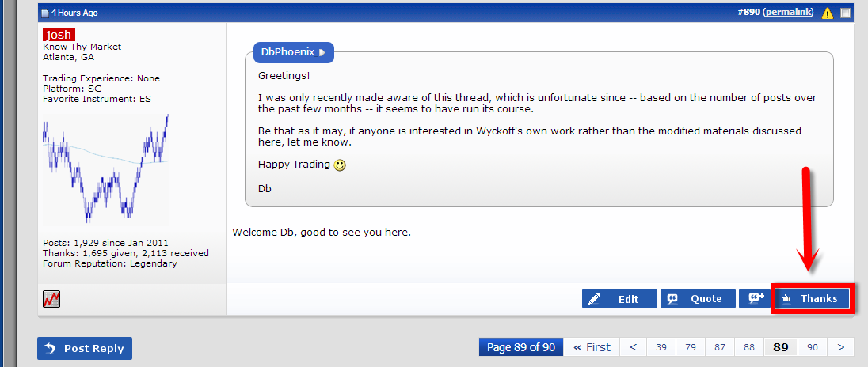
Task: Toggle the post #890 selection checkbox
Action: pyautogui.click(x=845, y=13)
